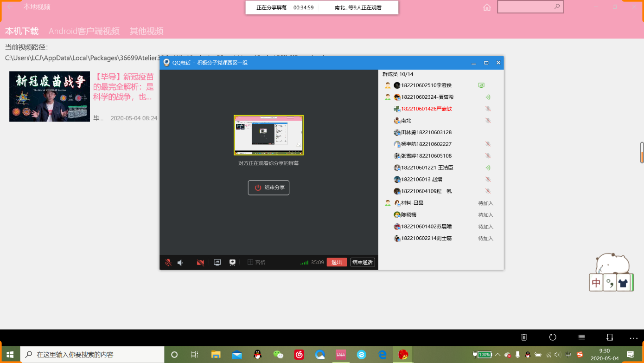Click 结束分享 to stop screen sharing
The height and width of the screenshot is (363, 644).
click(268, 188)
